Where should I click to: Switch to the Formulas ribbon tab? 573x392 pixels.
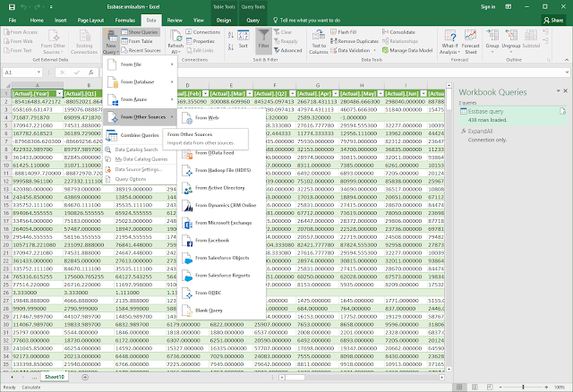[125, 20]
